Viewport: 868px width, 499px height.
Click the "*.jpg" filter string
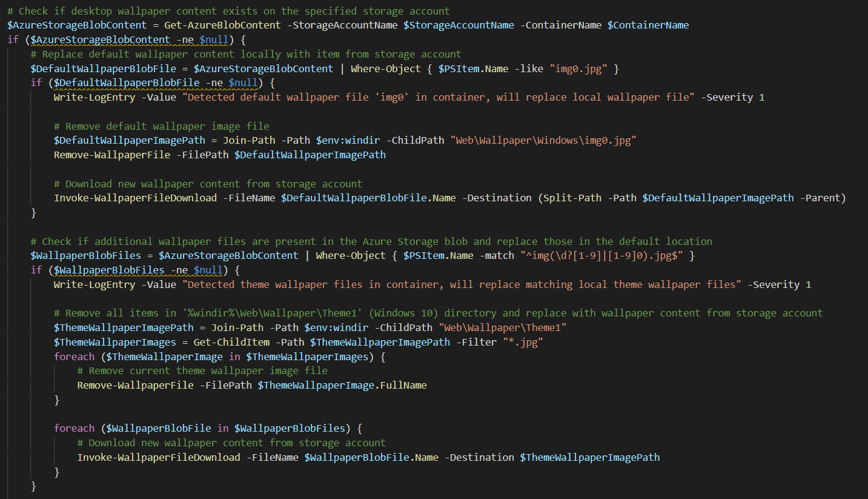click(523, 342)
